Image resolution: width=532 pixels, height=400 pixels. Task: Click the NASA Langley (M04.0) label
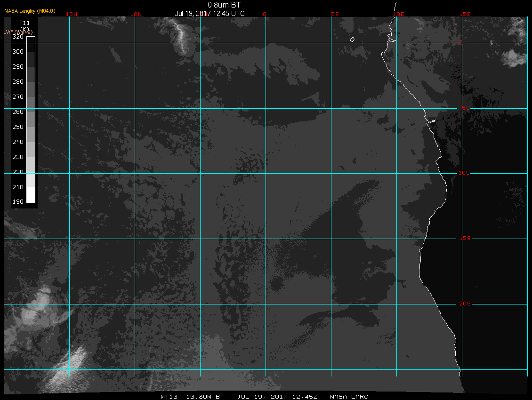tap(30, 11)
